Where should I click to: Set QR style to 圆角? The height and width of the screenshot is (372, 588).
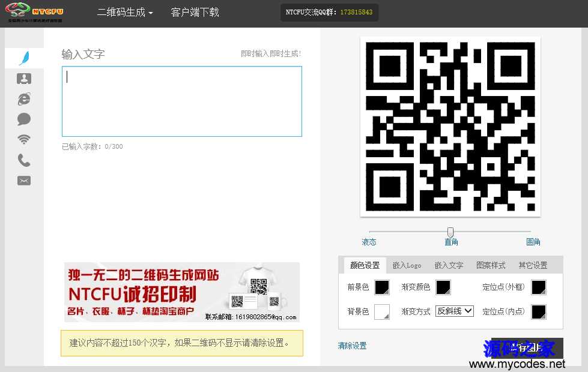click(x=533, y=242)
